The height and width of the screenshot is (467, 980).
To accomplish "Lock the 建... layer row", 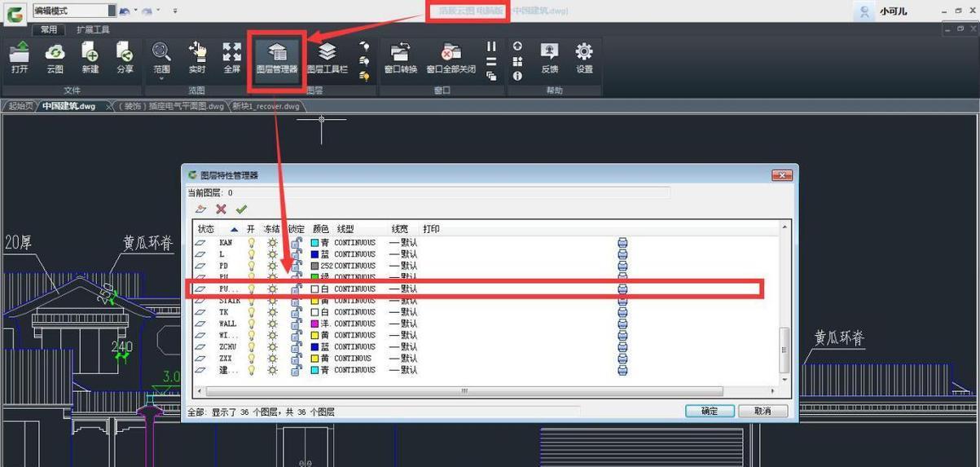I will [297, 370].
